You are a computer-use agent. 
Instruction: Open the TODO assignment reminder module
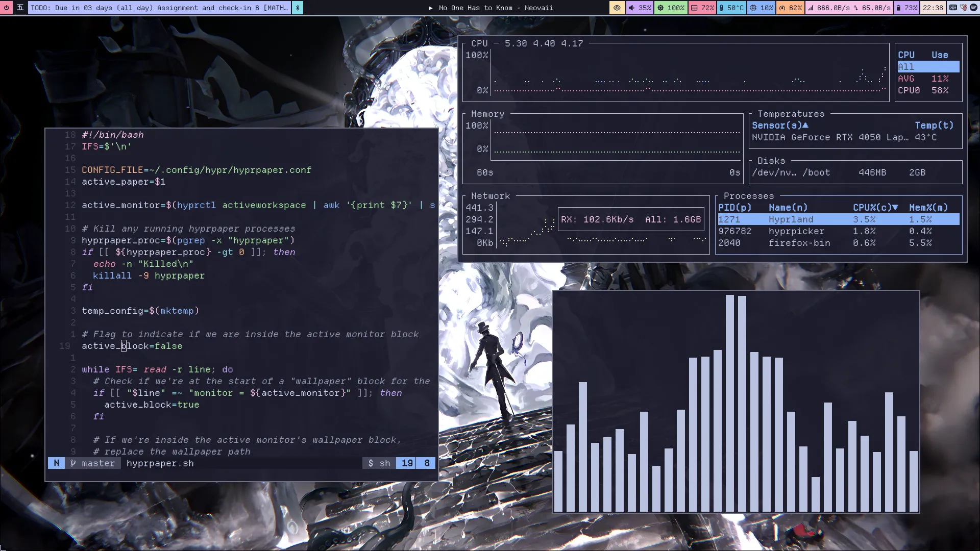(159, 8)
